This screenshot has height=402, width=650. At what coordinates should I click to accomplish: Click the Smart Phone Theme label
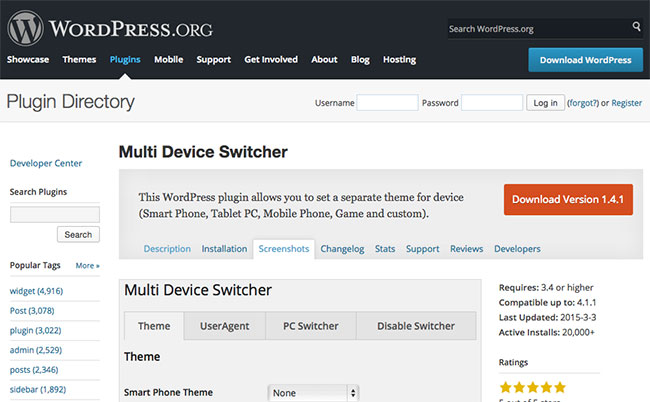pyautogui.click(x=168, y=392)
